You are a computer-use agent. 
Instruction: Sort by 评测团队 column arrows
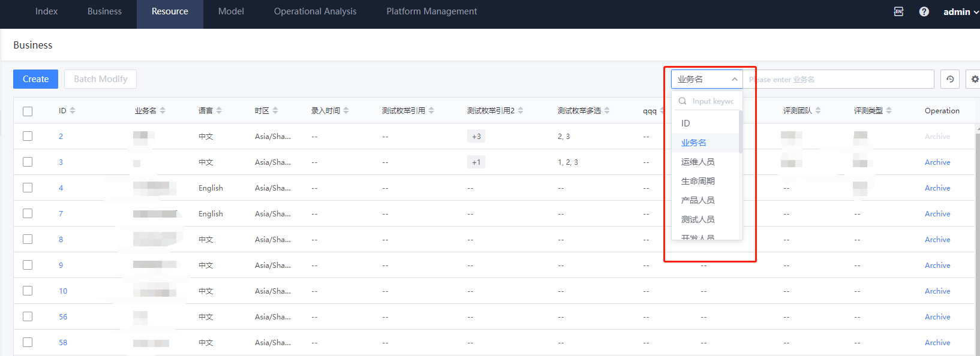(x=818, y=110)
